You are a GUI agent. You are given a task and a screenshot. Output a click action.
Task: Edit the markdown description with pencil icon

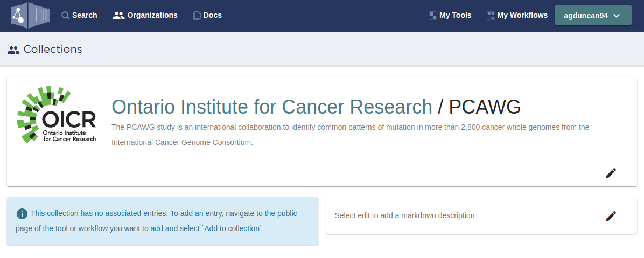click(611, 216)
